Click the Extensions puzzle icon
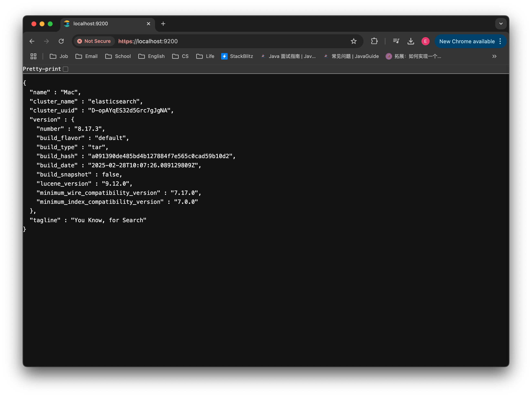 tap(374, 41)
